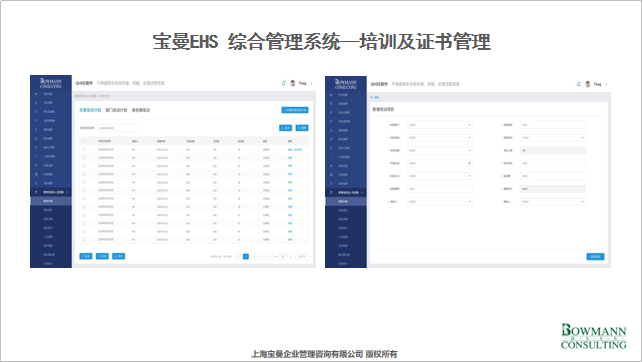643x362 pixels.
Task: Click notification bell icon above 新增培训项目 form
Action: (579, 84)
